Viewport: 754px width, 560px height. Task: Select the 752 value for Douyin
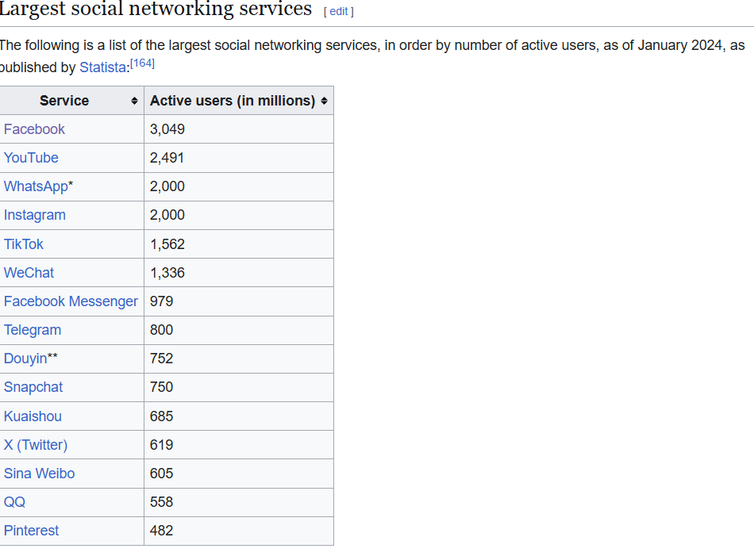click(x=162, y=359)
